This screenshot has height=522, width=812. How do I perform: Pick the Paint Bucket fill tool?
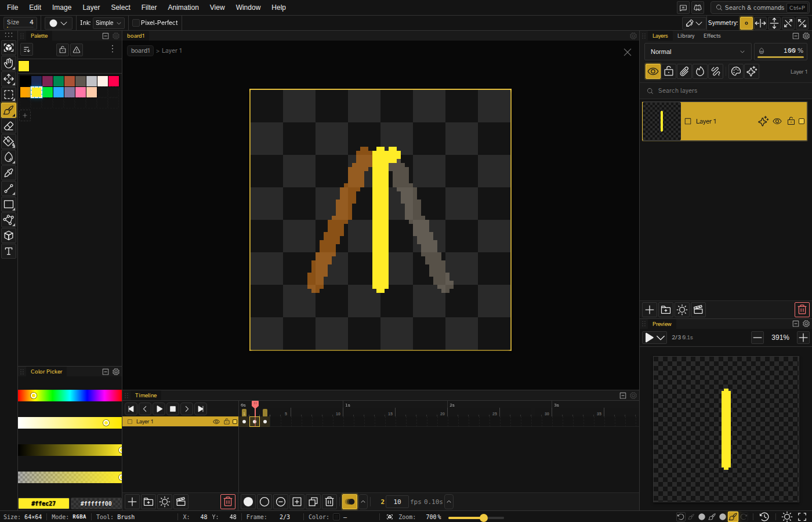pos(9,142)
